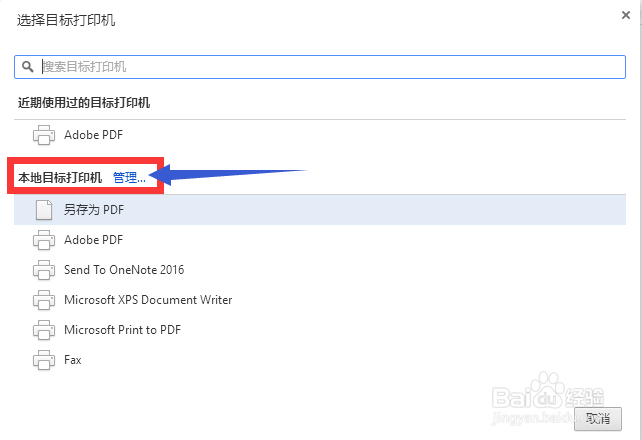642x440 pixels.
Task: Click the document icon beside 另存为 PDF
Action: (44, 210)
